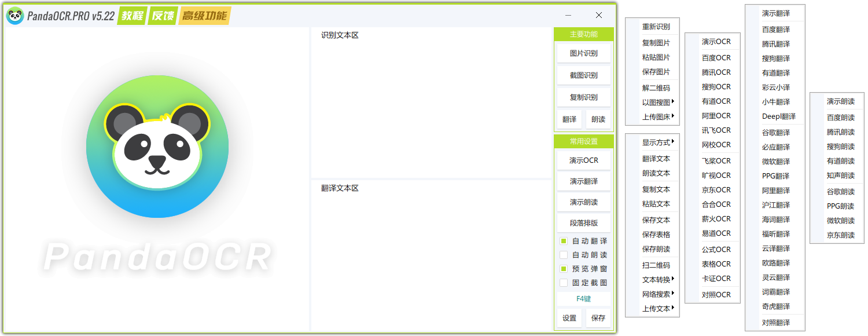Click the 保存 save button
This screenshot has width=868, height=336.
tap(598, 318)
